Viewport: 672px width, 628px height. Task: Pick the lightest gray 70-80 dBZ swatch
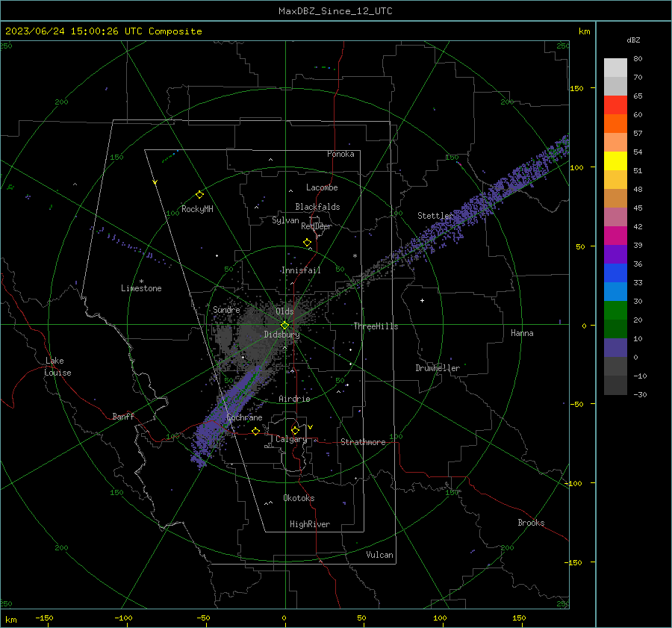click(615, 68)
